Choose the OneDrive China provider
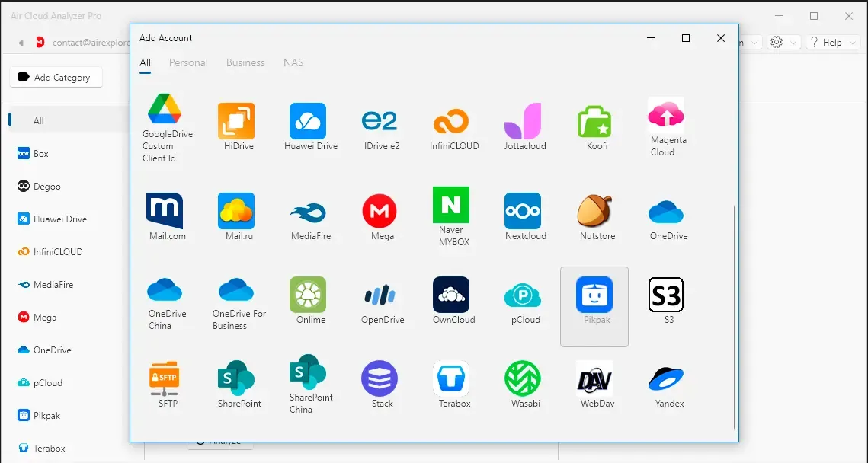868x463 pixels. [x=167, y=304]
